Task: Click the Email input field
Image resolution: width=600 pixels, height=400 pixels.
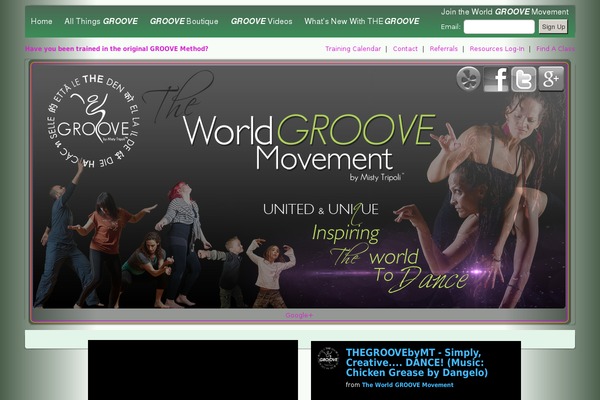Action: pos(499,27)
